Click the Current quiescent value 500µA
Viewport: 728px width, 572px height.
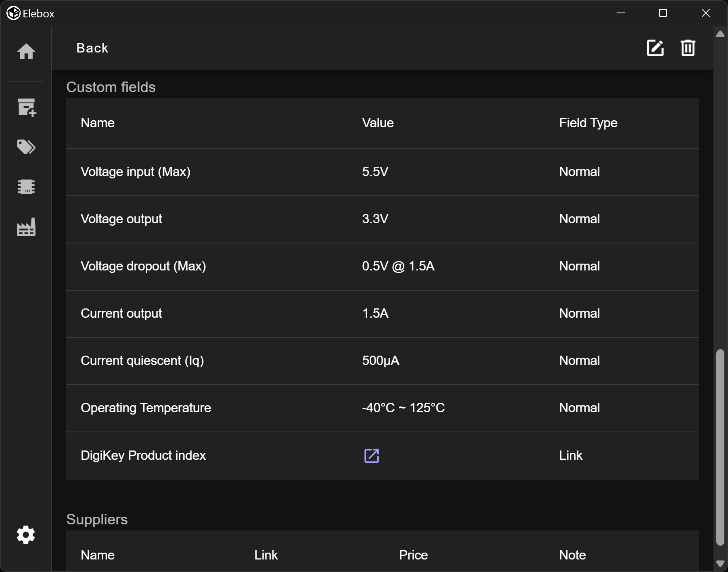click(x=381, y=360)
